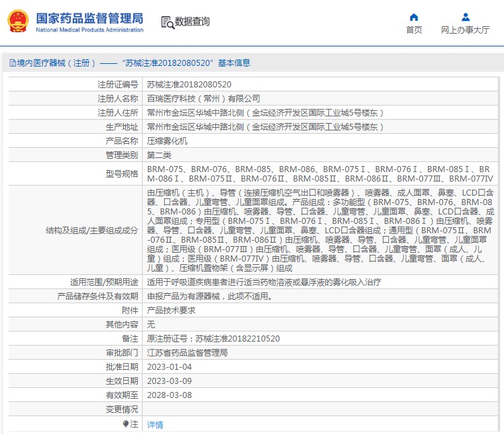The width and height of the screenshot is (504, 435).
Task: Click the 国家药品监督管理局 title
Action: click(x=89, y=18)
